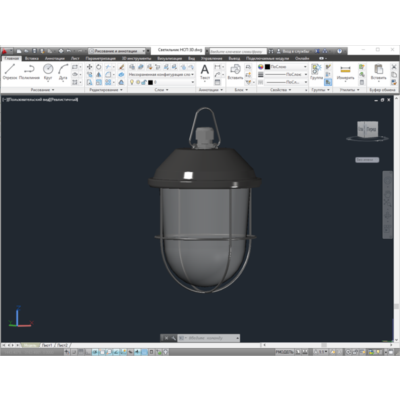Screen dimensions: 400x400
Task: Open the Лист1 layout tab
Action: pos(47,345)
